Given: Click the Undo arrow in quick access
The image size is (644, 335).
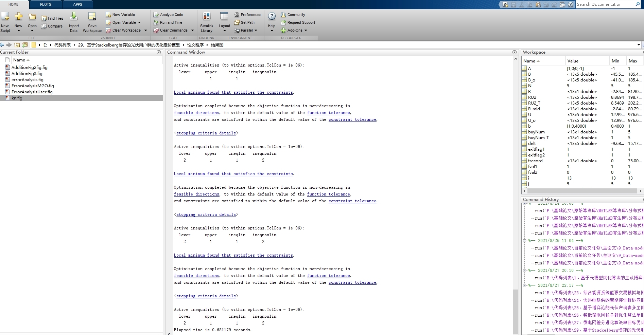Looking at the screenshot, I should click(546, 4).
